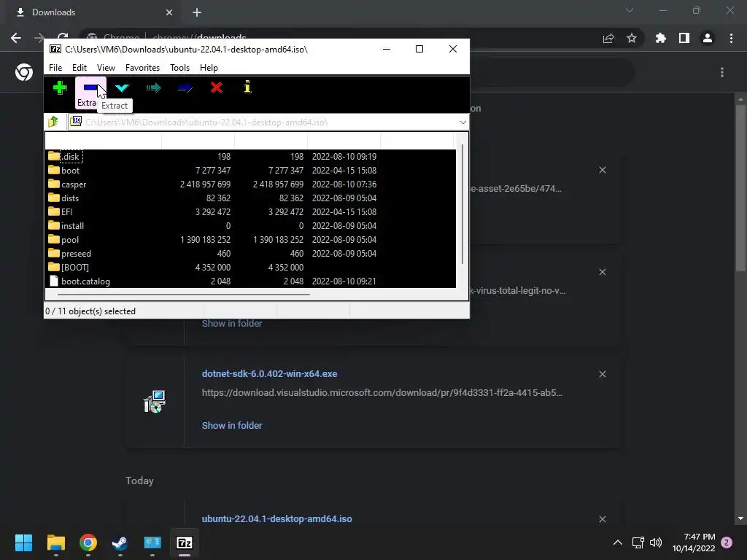The height and width of the screenshot is (560, 747).
Task: Click the 7-Zip taskbar icon
Action: click(x=185, y=542)
